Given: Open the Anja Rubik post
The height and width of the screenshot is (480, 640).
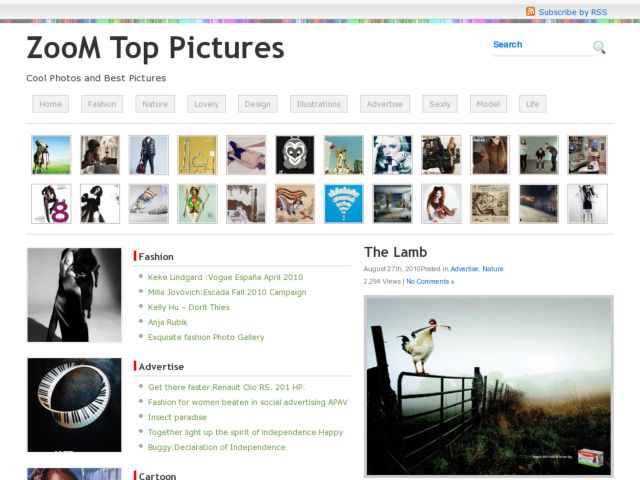Looking at the screenshot, I should click(167, 322).
